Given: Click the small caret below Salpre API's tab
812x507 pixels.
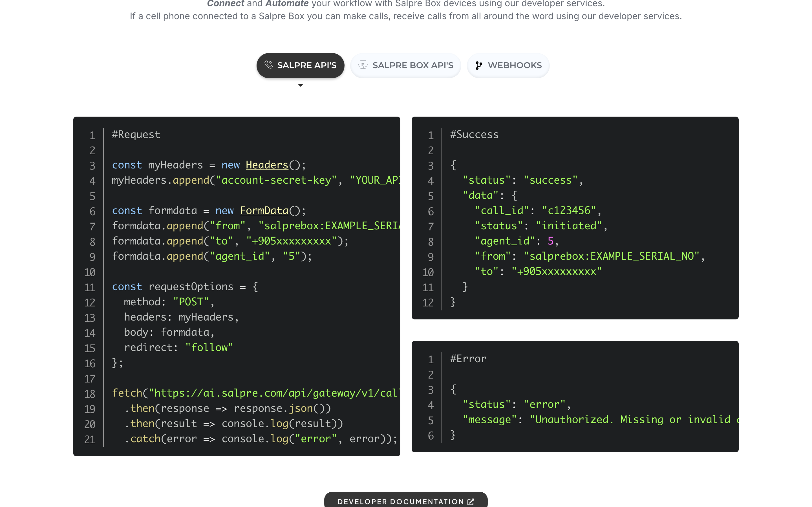Looking at the screenshot, I should click(x=301, y=85).
